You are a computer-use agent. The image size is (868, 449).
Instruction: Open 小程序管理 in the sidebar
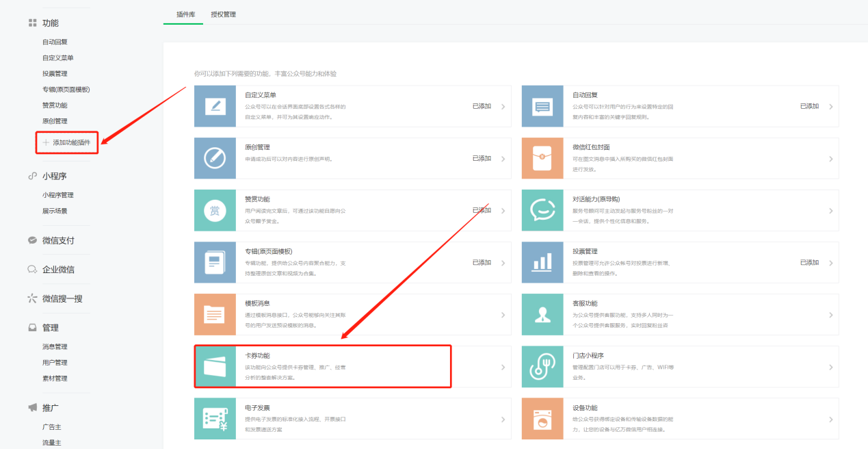(57, 195)
